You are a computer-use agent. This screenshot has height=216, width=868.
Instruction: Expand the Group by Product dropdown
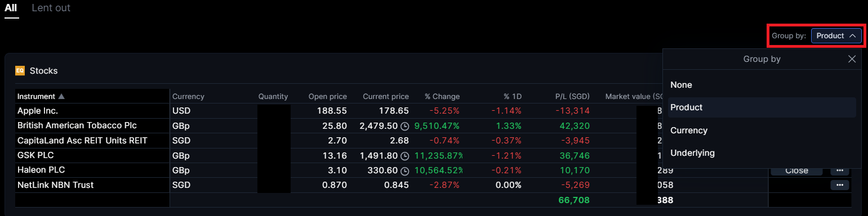pyautogui.click(x=836, y=35)
